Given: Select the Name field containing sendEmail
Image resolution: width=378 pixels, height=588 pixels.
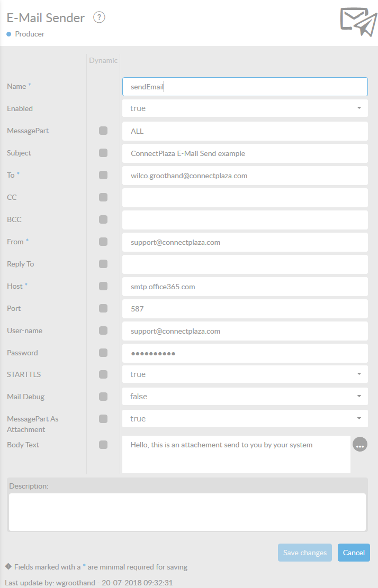Looking at the screenshot, I should point(245,87).
